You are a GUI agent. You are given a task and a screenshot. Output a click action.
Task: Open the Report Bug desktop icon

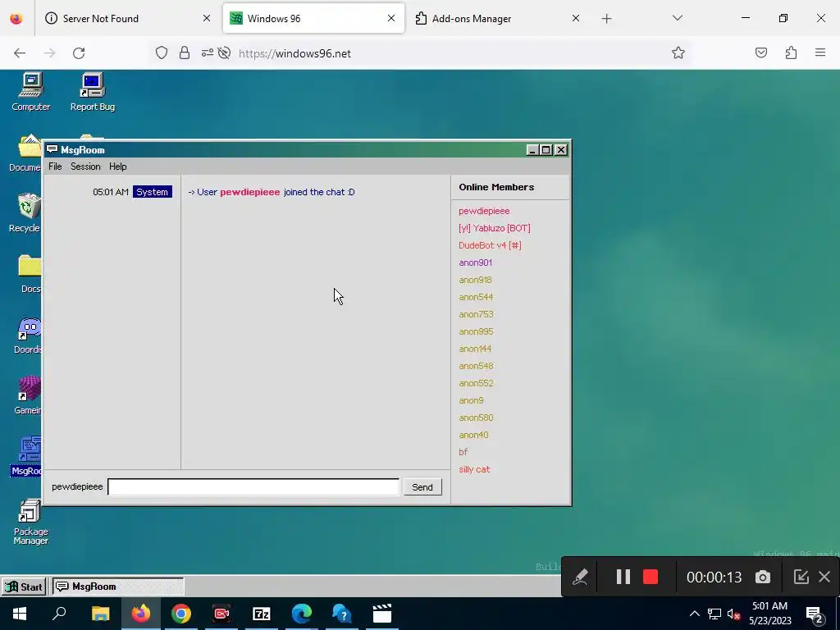pyautogui.click(x=92, y=92)
